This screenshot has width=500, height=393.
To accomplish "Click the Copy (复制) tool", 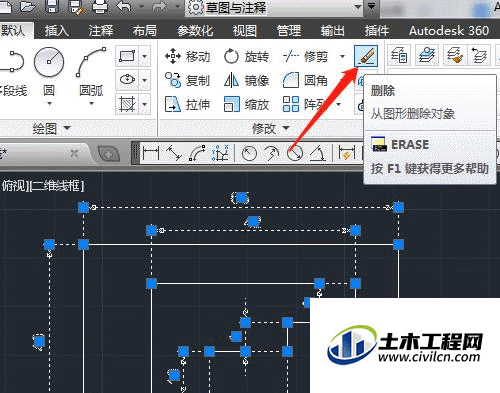I will [x=188, y=81].
